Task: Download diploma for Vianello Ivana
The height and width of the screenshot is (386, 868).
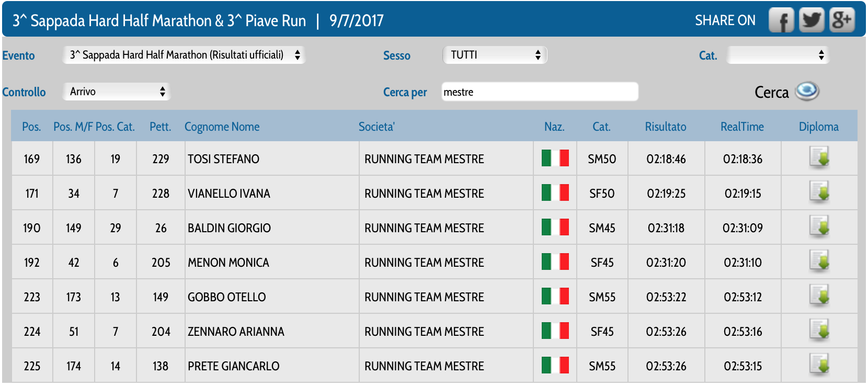Action: click(819, 192)
